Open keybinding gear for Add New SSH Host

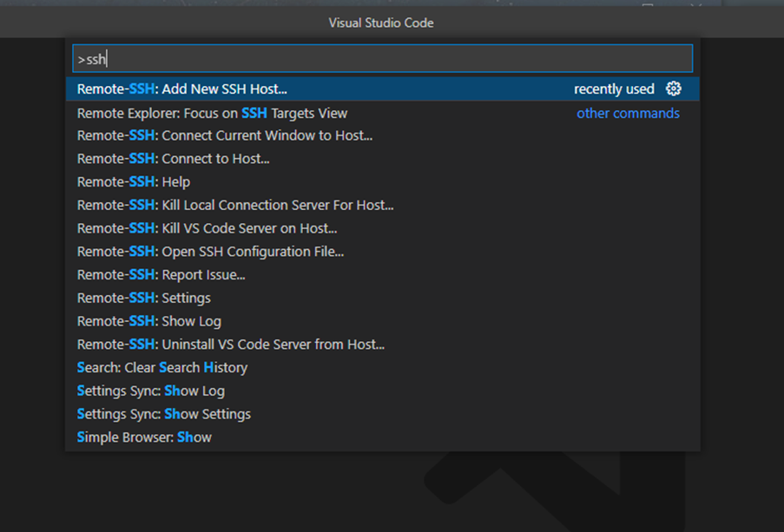674,89
